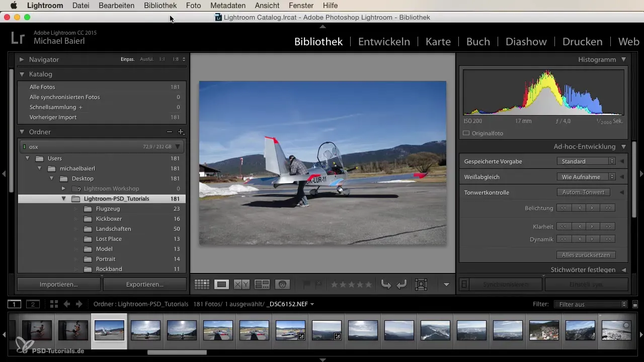Open the osx volume dropdown
The height and width of the screenshot is (362, 644).
(178, 147)
